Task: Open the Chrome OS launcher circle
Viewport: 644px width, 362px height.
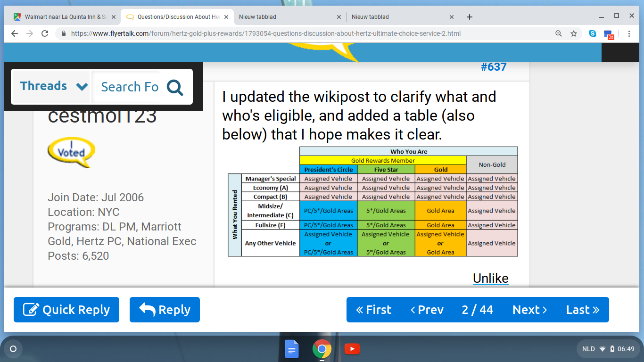Action: [x=13, y=349]
